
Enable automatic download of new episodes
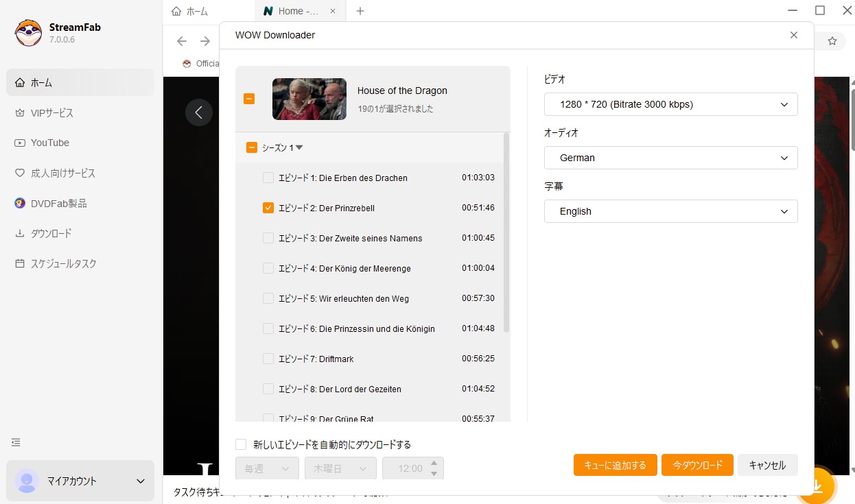(x=241, y=444)
